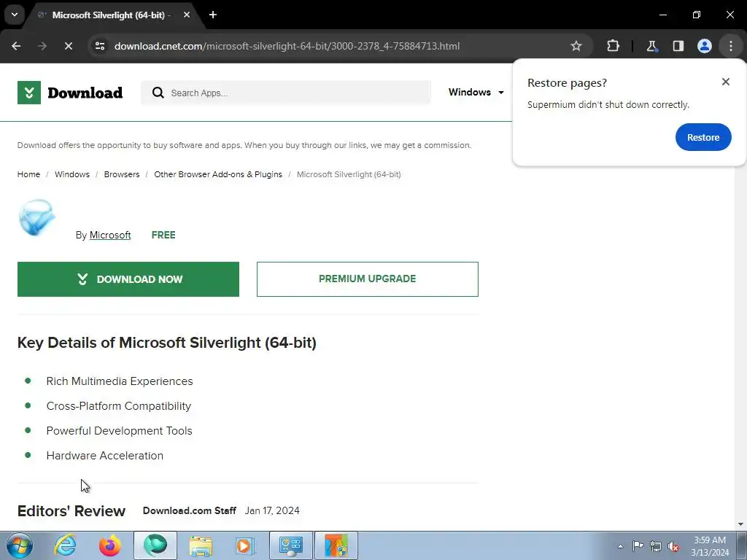Expand the Windows platform dropdown

(x=476, y=92)
